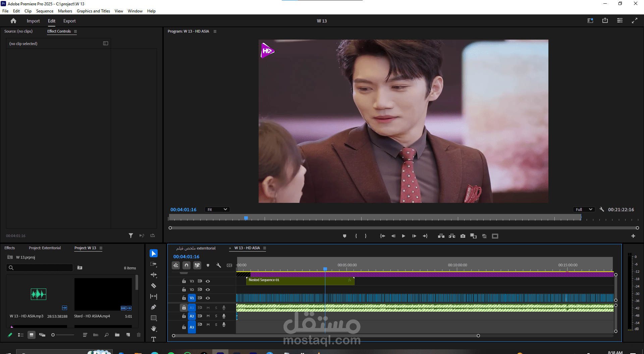
Task: Toggle insert sequences as nests option
Action: point(176,265)
